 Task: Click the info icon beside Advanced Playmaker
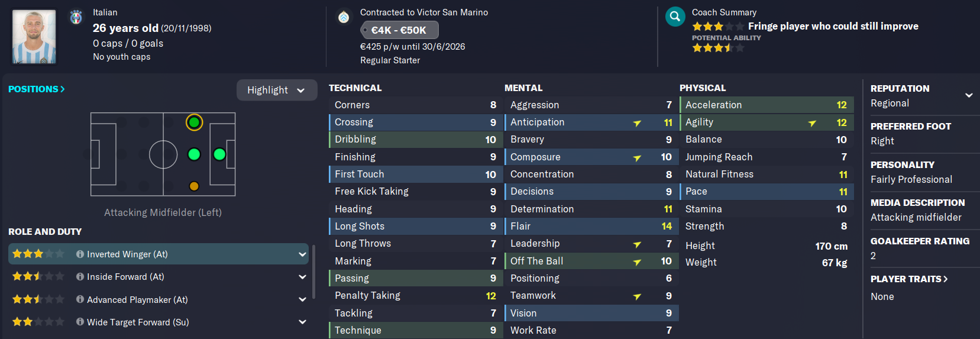click(x=80, y=300)
